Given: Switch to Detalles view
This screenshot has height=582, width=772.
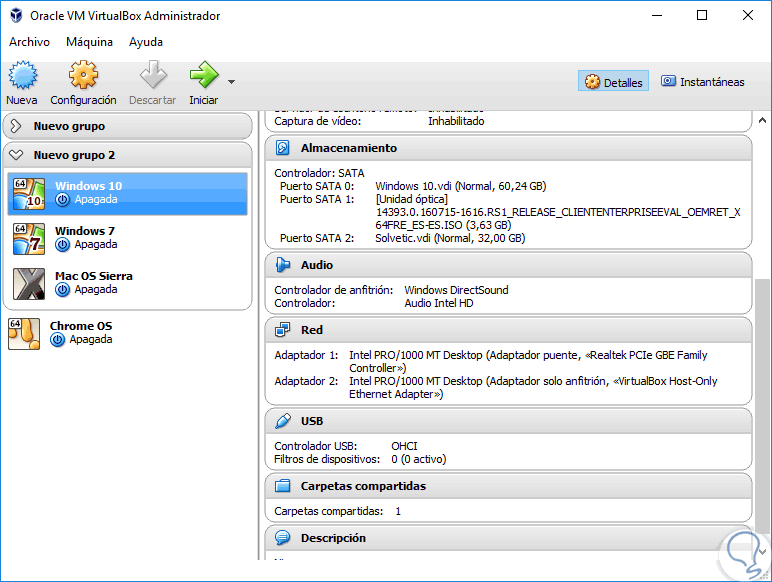Looking at the screenshot, I should [x=613, y=82].
